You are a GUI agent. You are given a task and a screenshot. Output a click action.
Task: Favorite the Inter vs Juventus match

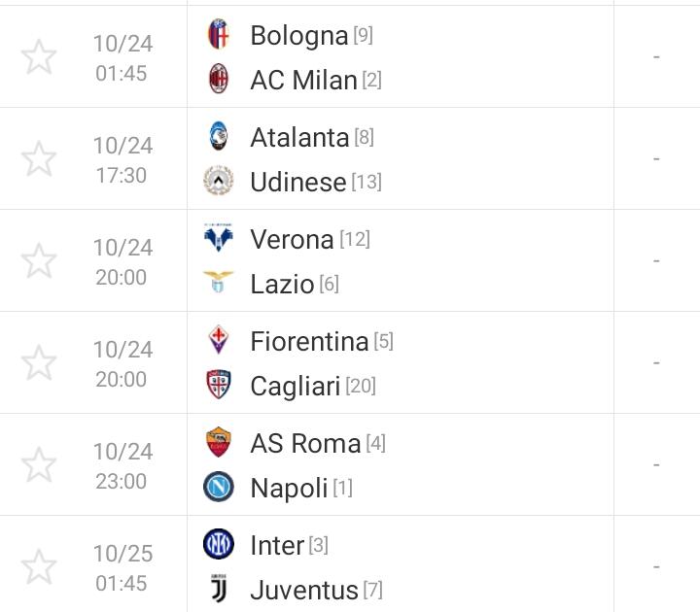tap(39, 567)
